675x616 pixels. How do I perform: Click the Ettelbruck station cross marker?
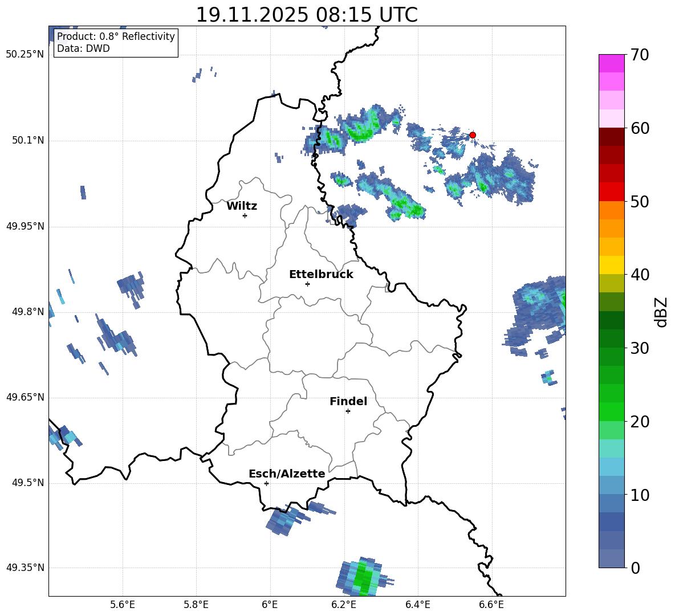(x=307, y=284)
